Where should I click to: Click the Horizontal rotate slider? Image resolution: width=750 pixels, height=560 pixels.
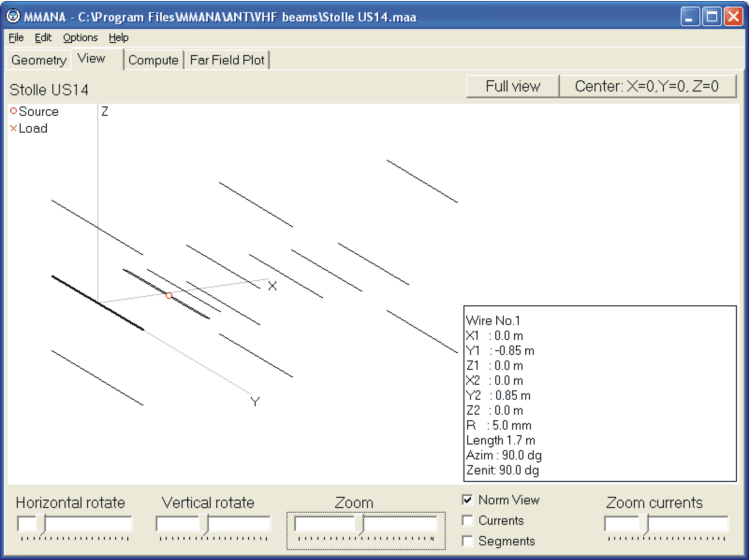click(x=74, y=524)
